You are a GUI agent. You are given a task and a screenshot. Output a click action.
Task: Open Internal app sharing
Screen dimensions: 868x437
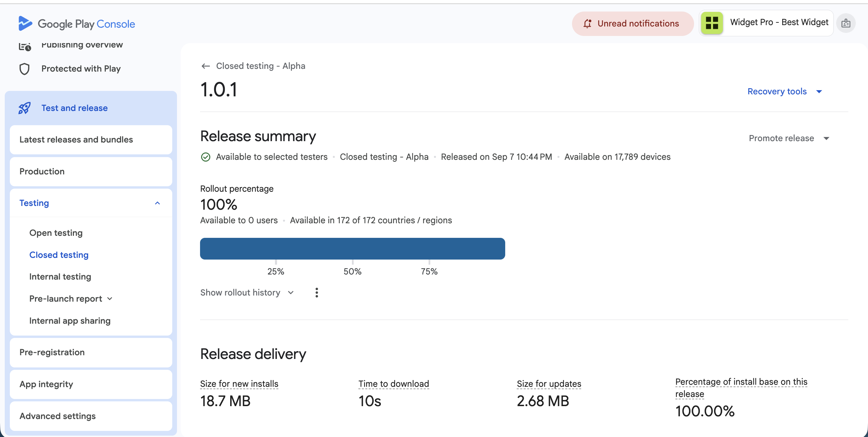pyautogui.click(x=70, y=321)
